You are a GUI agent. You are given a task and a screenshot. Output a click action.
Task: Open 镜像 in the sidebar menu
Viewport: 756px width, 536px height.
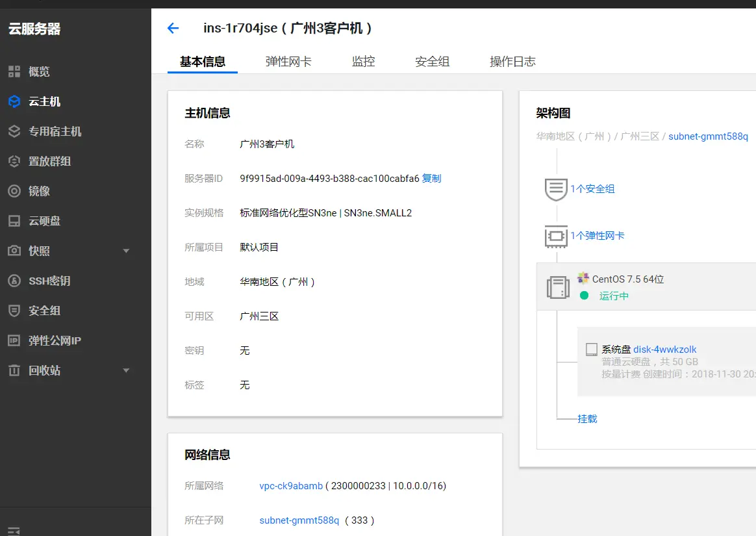[39, 191]
